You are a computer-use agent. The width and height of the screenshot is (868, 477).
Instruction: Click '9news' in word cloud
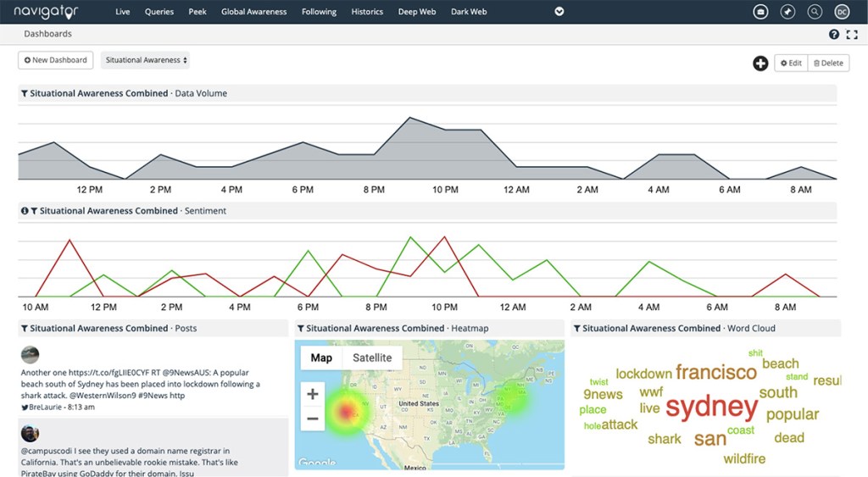603,395
